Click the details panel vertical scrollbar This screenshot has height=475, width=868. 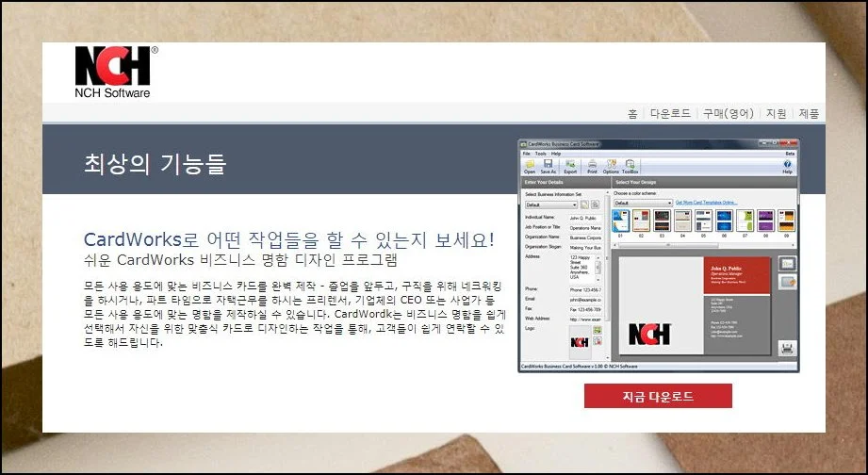[x=607, y=274]
